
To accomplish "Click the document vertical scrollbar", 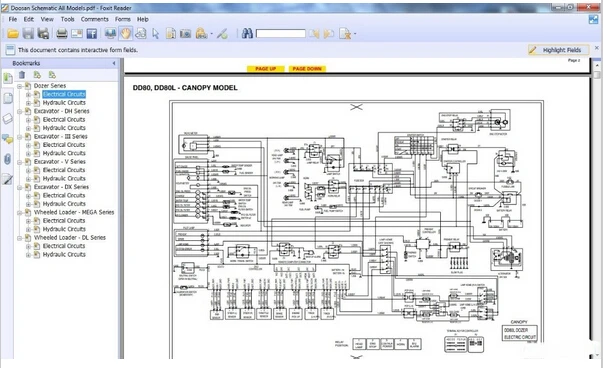I will pos(597,208).
